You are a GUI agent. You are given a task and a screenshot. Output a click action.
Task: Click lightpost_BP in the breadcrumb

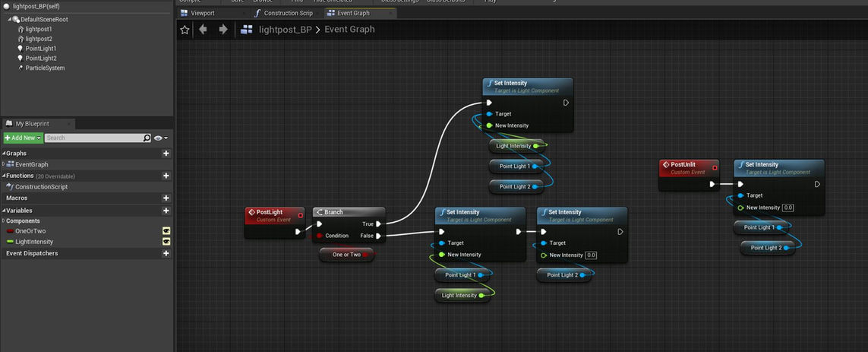286,30
